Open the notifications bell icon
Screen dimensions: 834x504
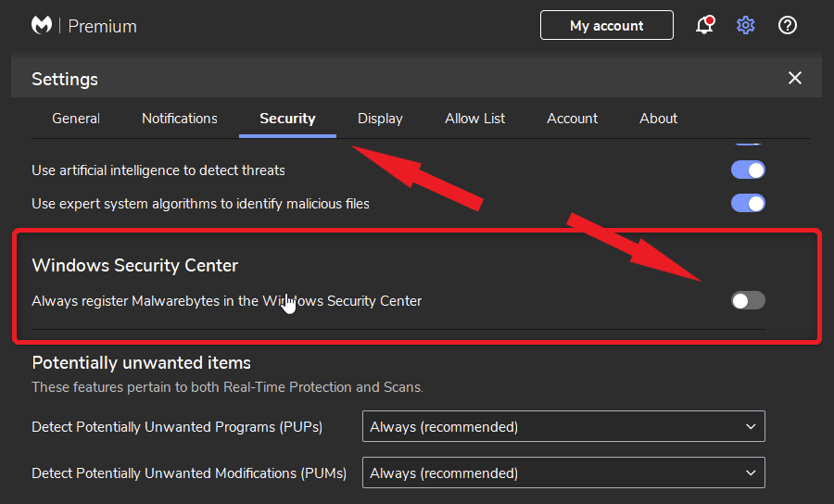[x=705, y=25]
